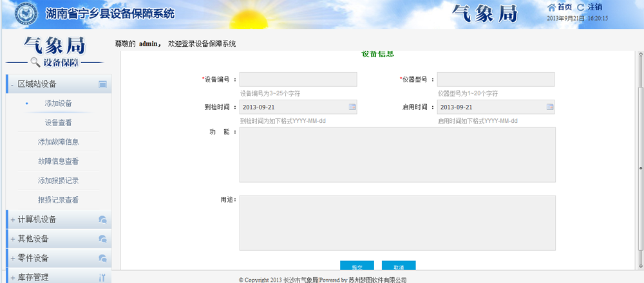Viewport: 644px width, 283px height.
Task: Click the chat icon on 其他设备 row
Action: [x=102, y=239]
